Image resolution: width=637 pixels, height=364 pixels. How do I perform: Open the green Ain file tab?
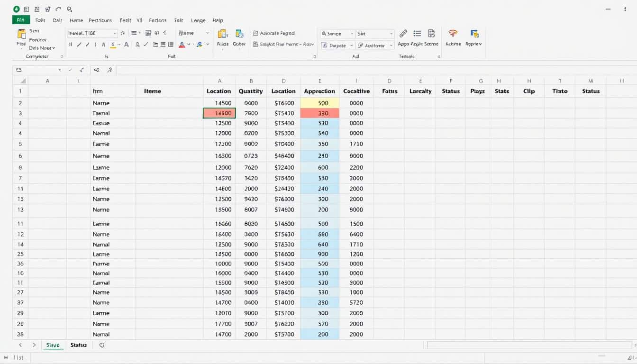pyautogui.click(x=21, y=20)
